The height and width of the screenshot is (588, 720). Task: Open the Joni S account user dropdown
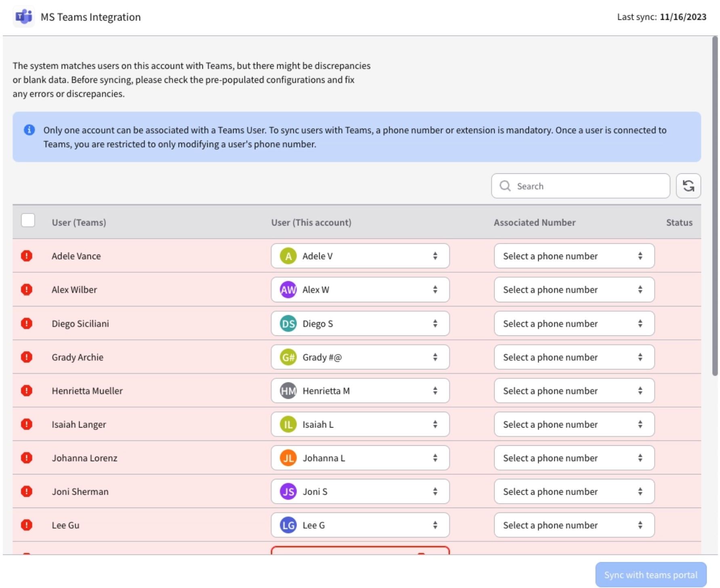click(x=360, y=491)
